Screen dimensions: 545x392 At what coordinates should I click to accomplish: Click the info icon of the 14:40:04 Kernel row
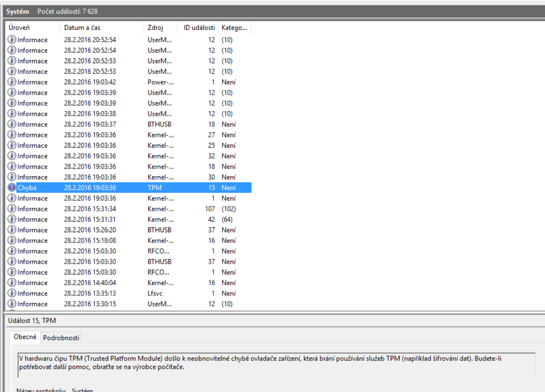[x=12, y=283]
